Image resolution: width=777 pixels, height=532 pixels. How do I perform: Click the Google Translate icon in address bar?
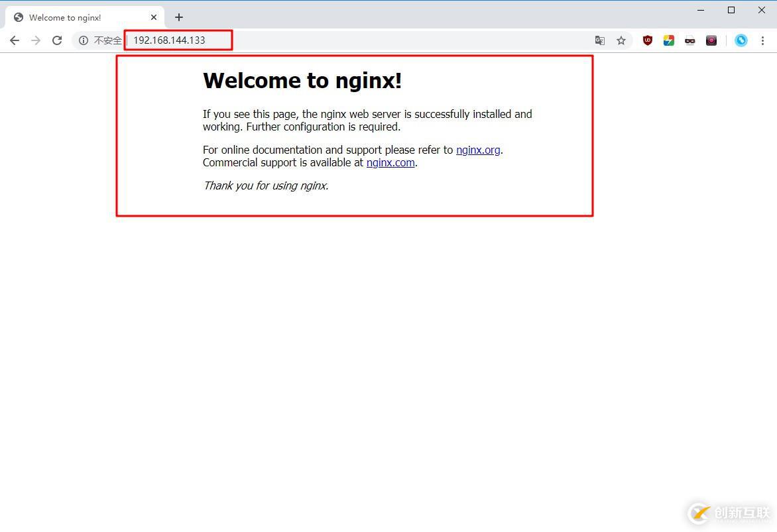[x=599, y=40]
